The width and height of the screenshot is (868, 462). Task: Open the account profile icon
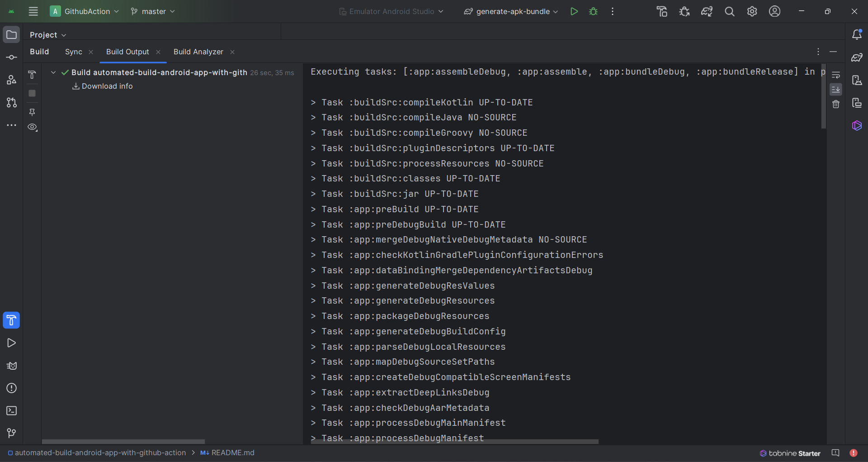774,11
